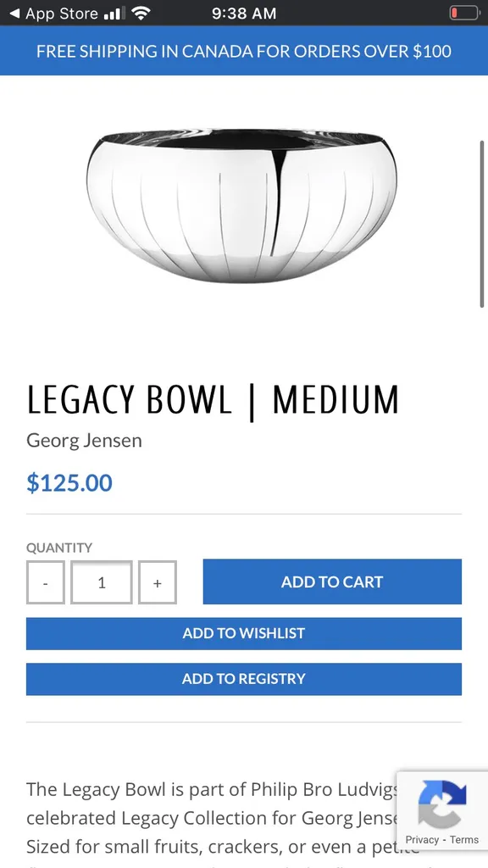Open the Privacy link near reCAPTCHA
The height and width of the screenshot is (868, 488).
click(x=423, y=837)
